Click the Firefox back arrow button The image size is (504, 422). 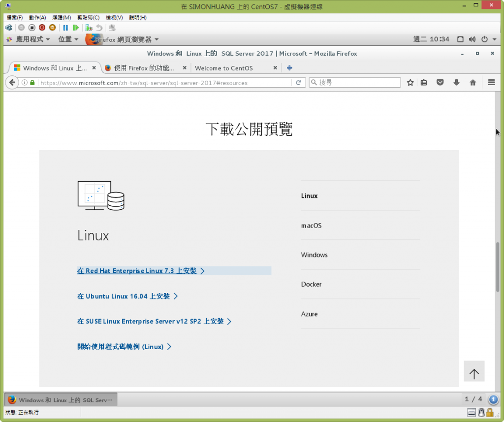(x=12, y=83)
